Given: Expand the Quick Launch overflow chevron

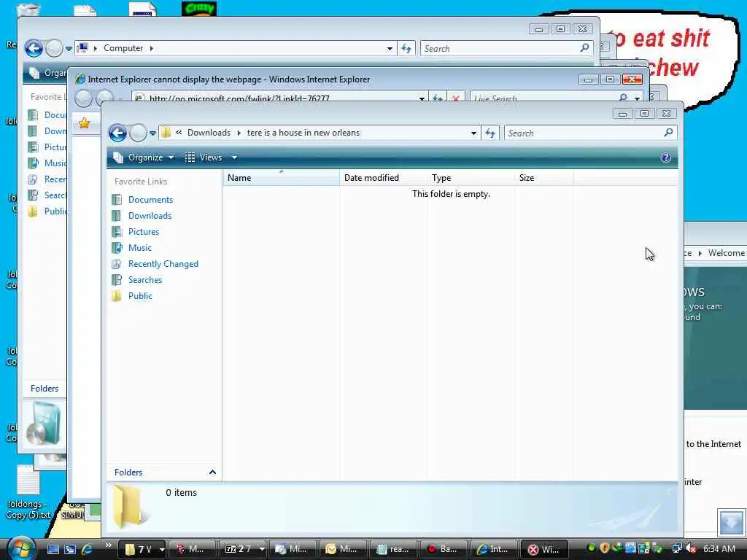Looking at the screenshot, I should click(109, 545).
